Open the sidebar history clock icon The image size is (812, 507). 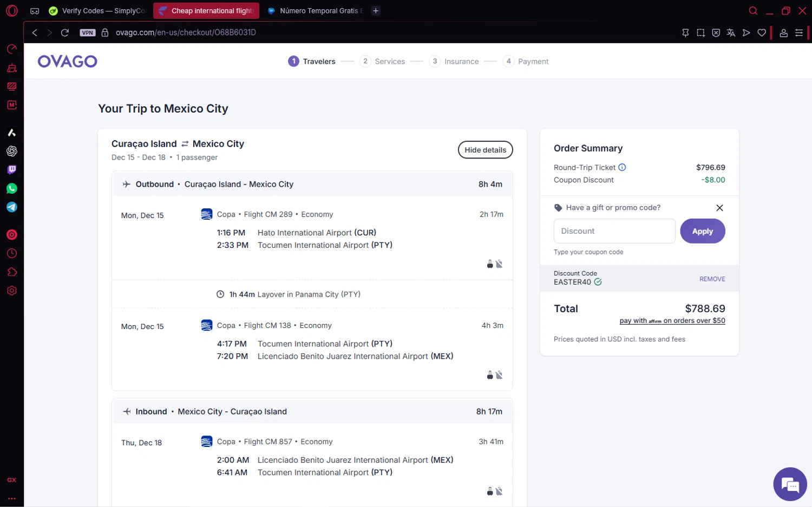click(x=12, y=253)
